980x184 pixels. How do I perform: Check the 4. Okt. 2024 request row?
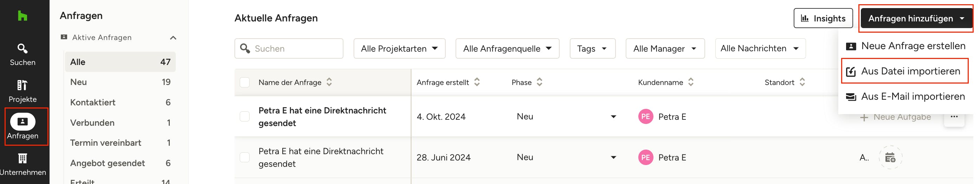point(245,117)
